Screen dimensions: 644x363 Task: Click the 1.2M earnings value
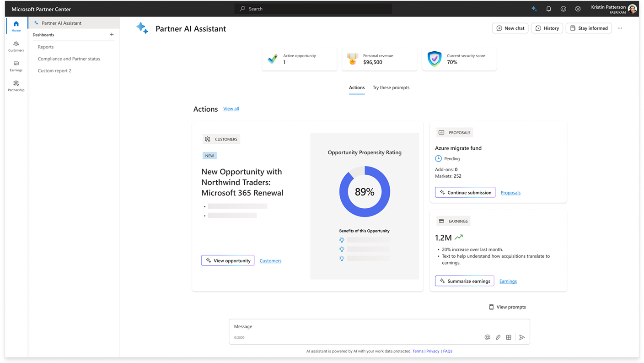click(443, 238)
